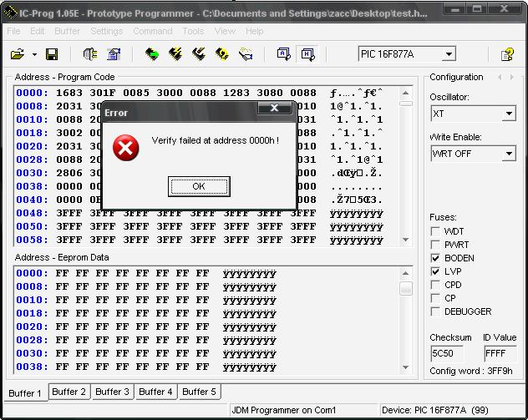528x420 pixels.
Task: Switch to hex view icon
Action: pos(307,54)
